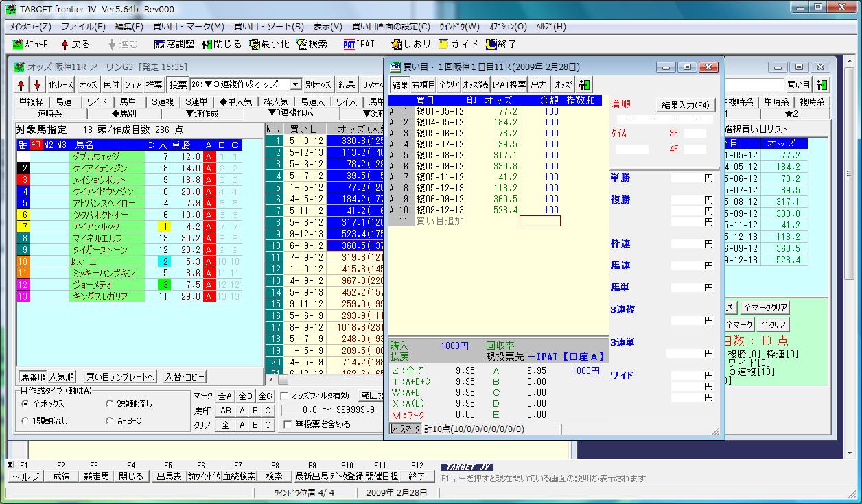Click 色付 button in odds toolbar
This screenshot has width=862, height=504.
click(x=111, y=85)
